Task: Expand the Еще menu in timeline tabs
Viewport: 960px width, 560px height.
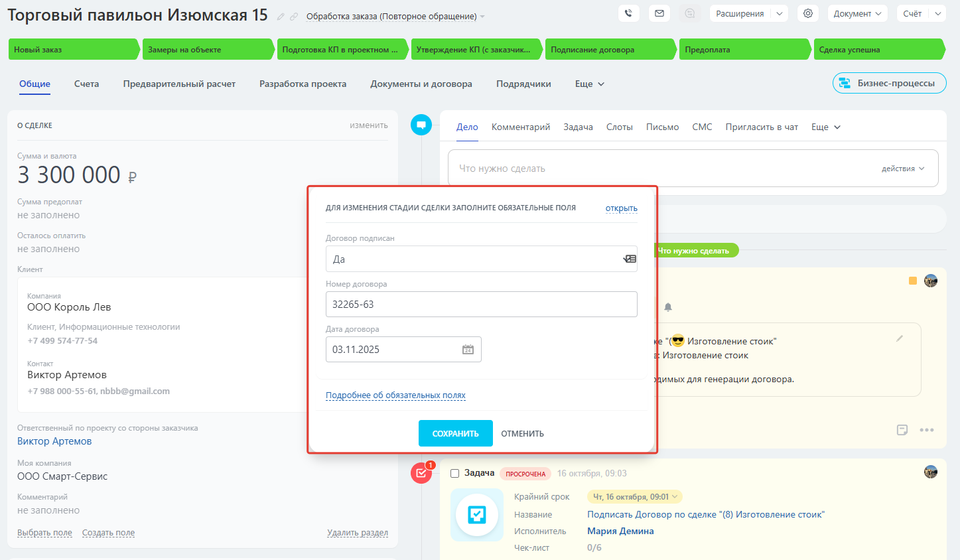Action: (x=826, y=127)
